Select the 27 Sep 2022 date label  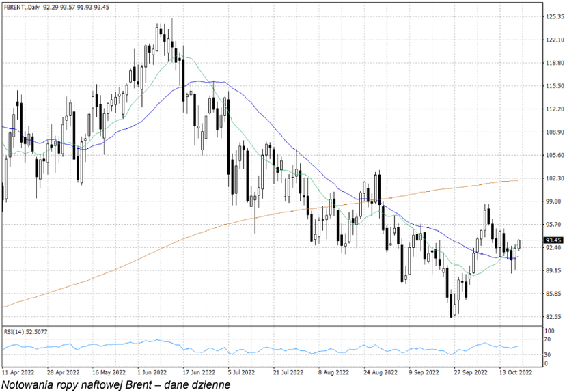470,373
